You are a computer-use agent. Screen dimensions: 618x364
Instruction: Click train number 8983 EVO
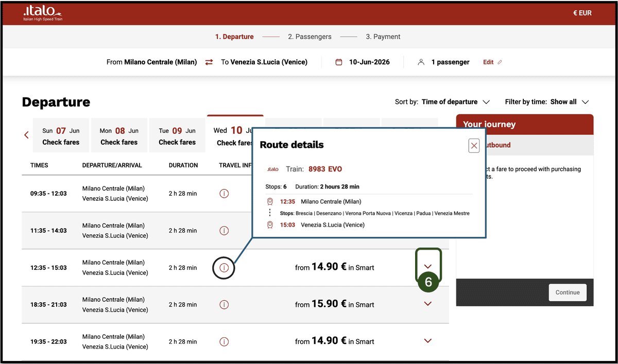click(x=325, y=169)
